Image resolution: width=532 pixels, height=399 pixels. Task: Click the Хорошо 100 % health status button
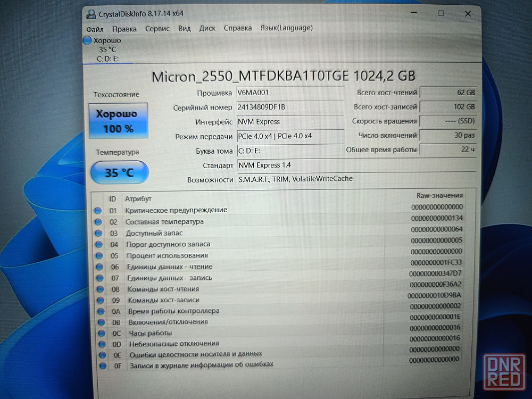(x=119, y=121)
